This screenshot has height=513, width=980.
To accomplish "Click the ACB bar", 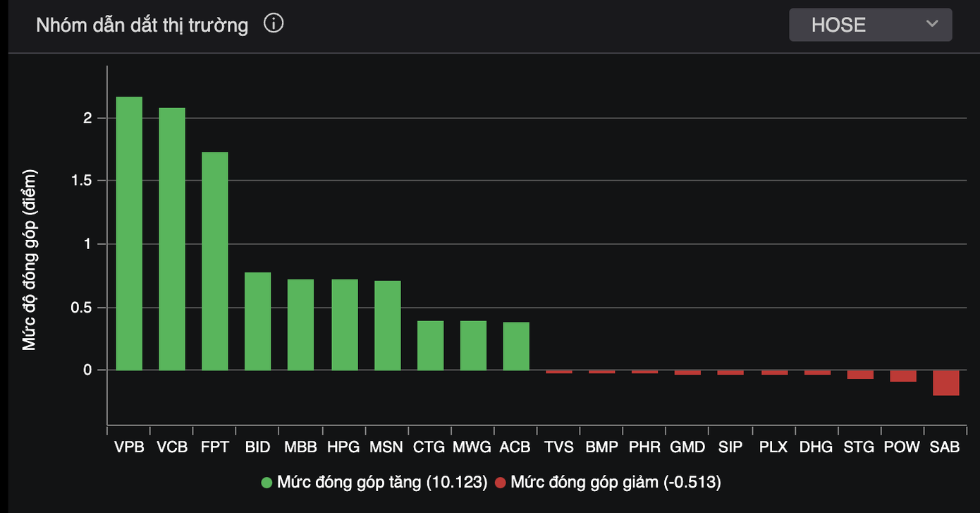I will (x=516, y=346).
